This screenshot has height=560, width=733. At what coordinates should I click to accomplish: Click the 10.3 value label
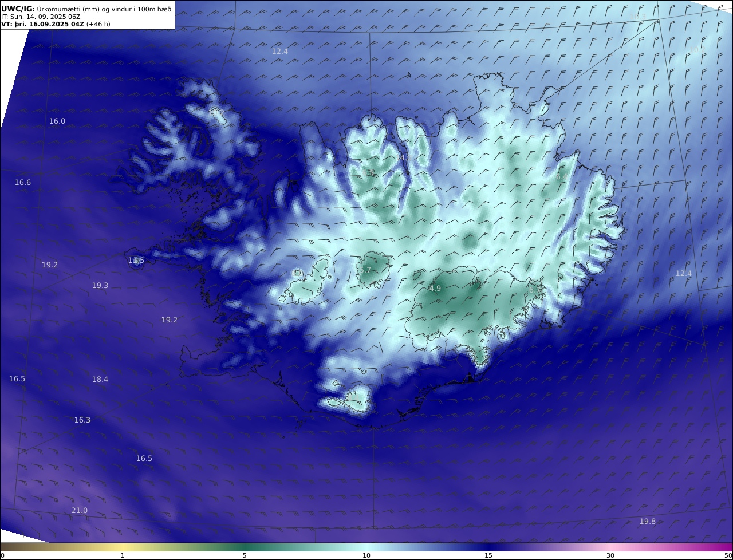[638, 17]
